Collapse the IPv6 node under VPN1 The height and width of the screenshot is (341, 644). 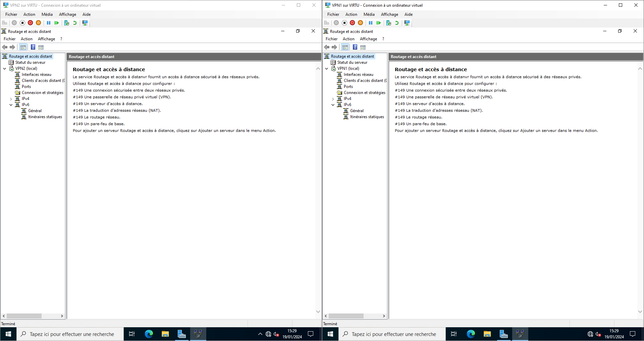pos(333,105)
